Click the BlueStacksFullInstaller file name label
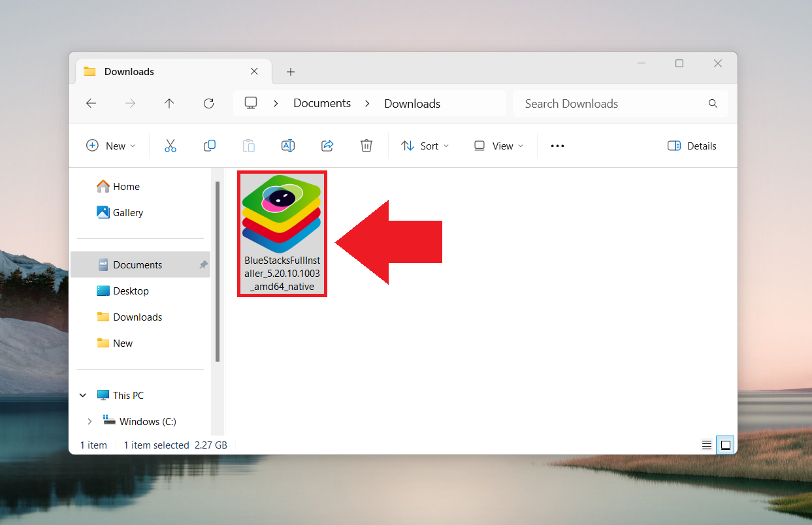This screenshot has width=812, height=525. 282,273
